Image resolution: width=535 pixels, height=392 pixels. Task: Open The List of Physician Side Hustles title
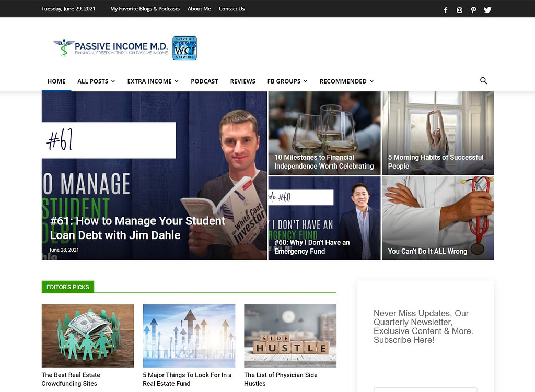click(281, 379)
